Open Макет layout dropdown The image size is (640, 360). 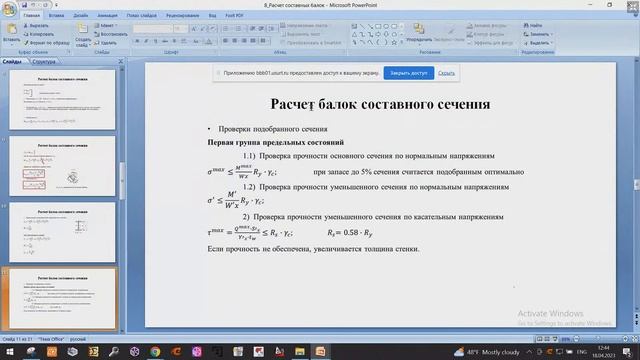tap(106, 25)
